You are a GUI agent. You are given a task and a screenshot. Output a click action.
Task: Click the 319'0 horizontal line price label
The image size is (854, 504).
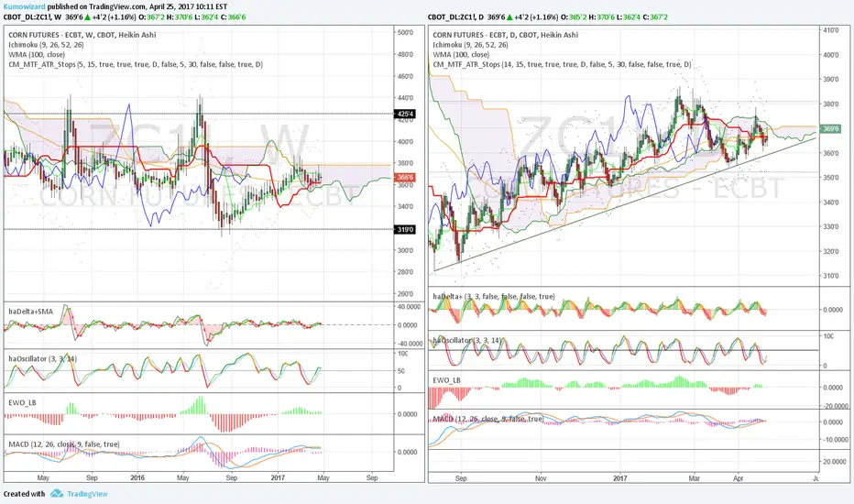point(406,229)
